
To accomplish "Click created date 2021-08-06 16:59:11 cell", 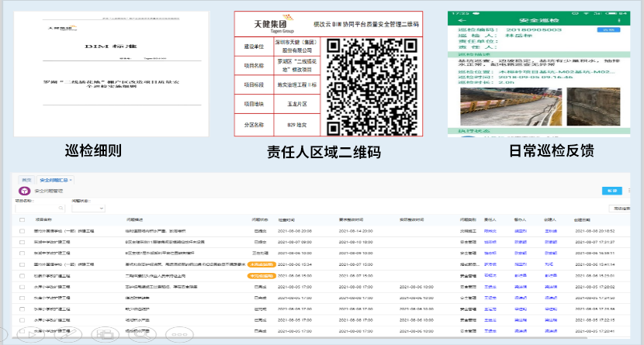I will (594, 254).
